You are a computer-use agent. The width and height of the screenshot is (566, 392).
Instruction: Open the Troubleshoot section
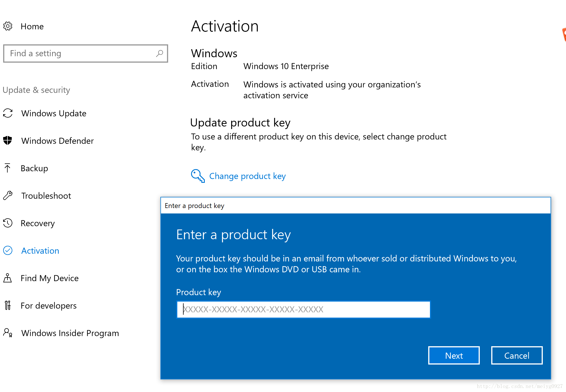46,196
